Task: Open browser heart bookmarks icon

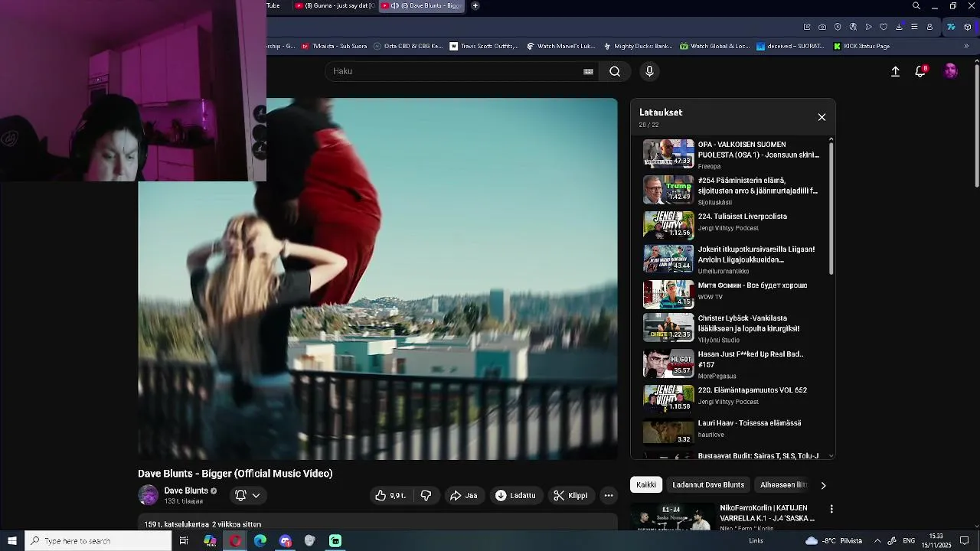Action: click(884, 27)
